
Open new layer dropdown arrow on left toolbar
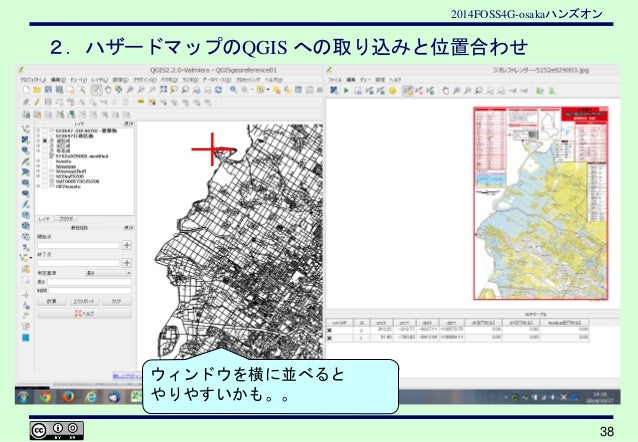pos(30,258)
